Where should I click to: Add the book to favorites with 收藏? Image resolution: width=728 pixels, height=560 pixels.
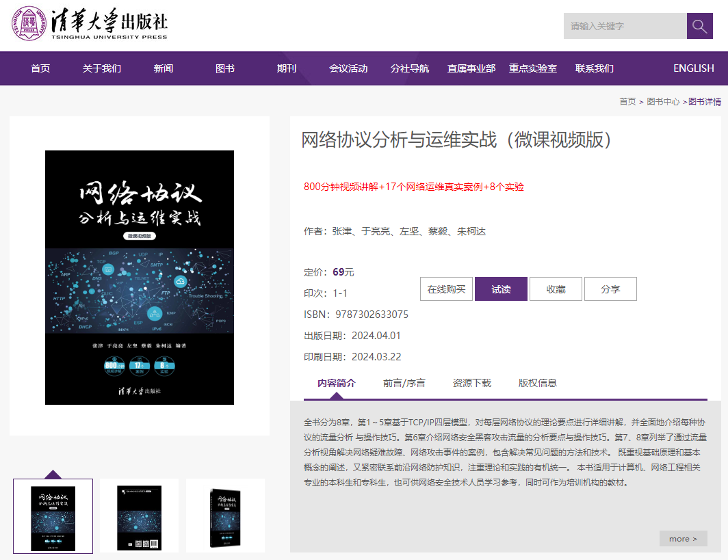point(556,289)
